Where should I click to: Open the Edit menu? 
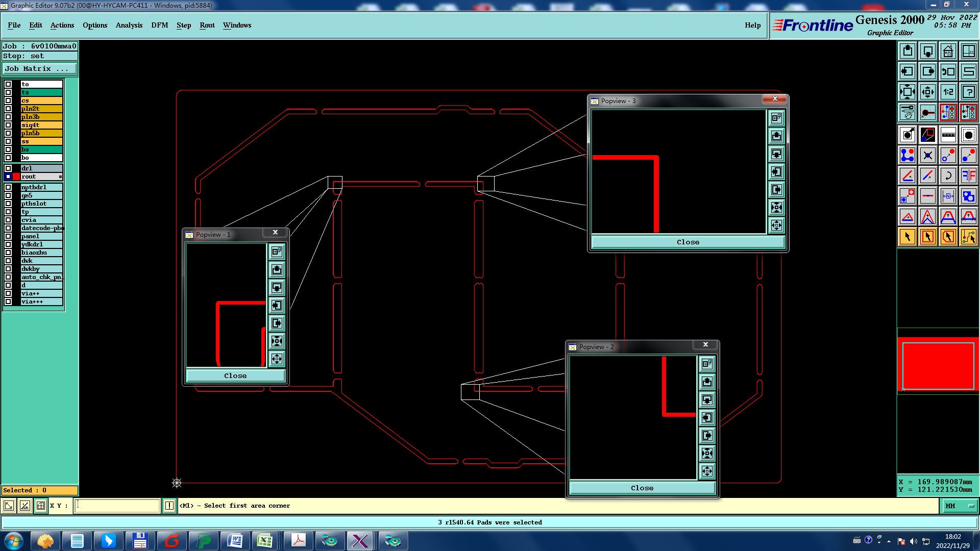(x=36, y=25)
